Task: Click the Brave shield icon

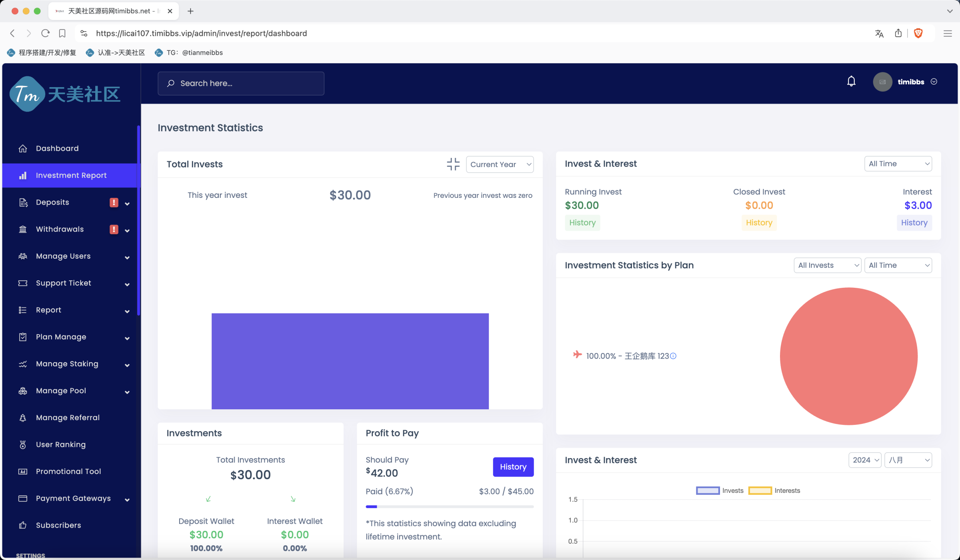Action: [x=918, y=34]
